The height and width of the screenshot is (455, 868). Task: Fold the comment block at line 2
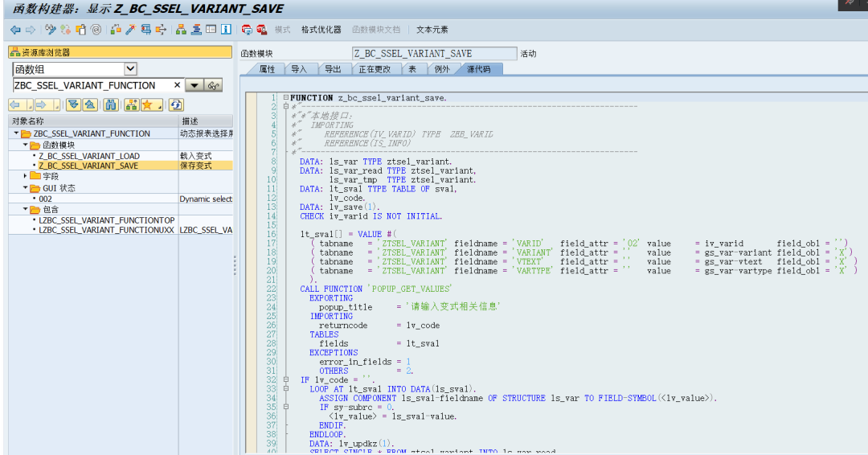click(285, 106)
